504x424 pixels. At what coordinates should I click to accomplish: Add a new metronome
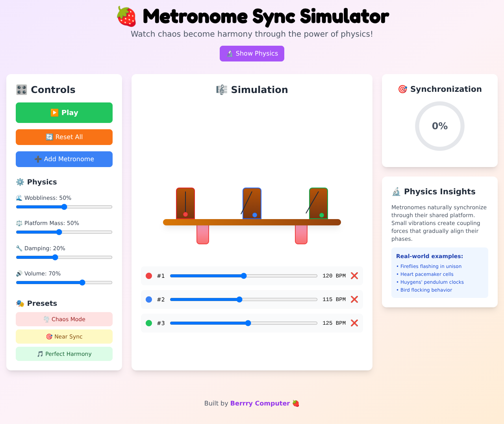click(x=64, y=159)
